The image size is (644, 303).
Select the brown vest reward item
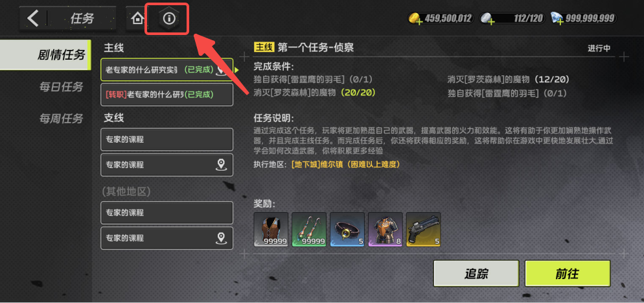[271, 230]
